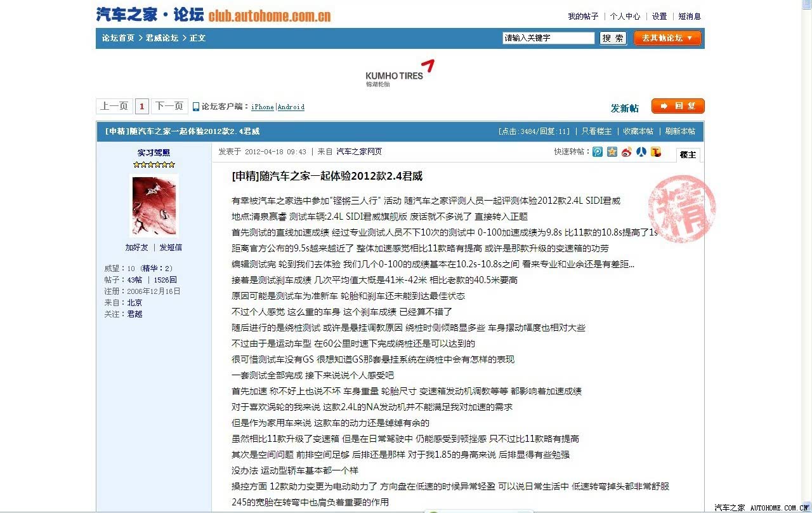Click 加好友 to add friend

tap(136, 248)
